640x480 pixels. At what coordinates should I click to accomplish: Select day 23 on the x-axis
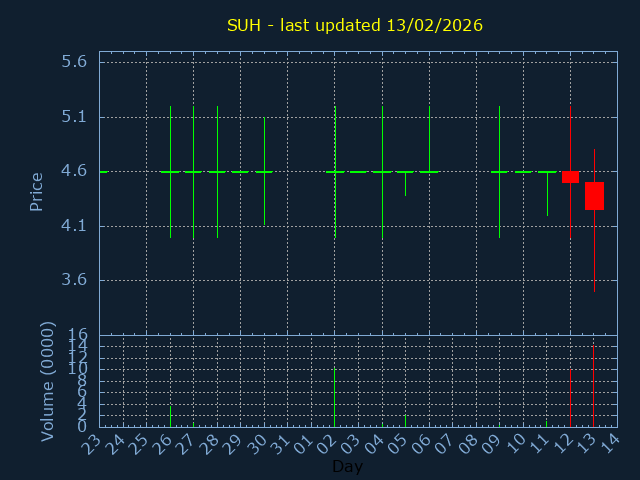tap(93, 444)
